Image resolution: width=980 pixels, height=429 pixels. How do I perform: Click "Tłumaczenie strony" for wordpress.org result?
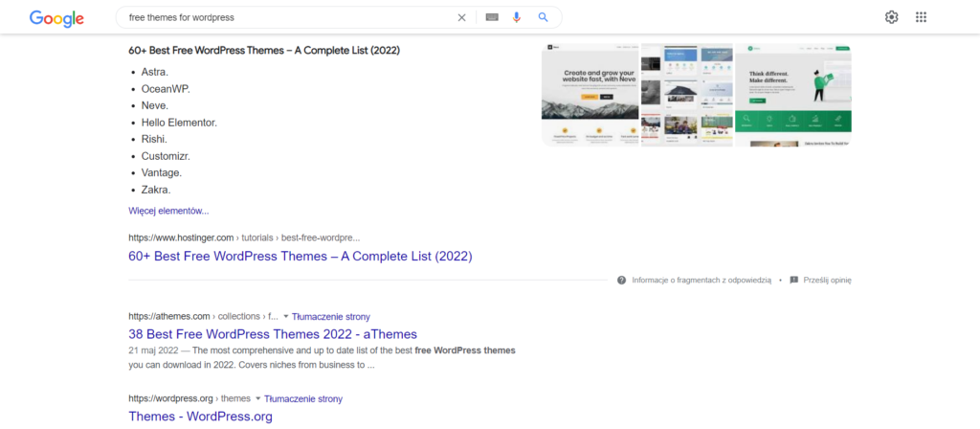click(303, 398)
